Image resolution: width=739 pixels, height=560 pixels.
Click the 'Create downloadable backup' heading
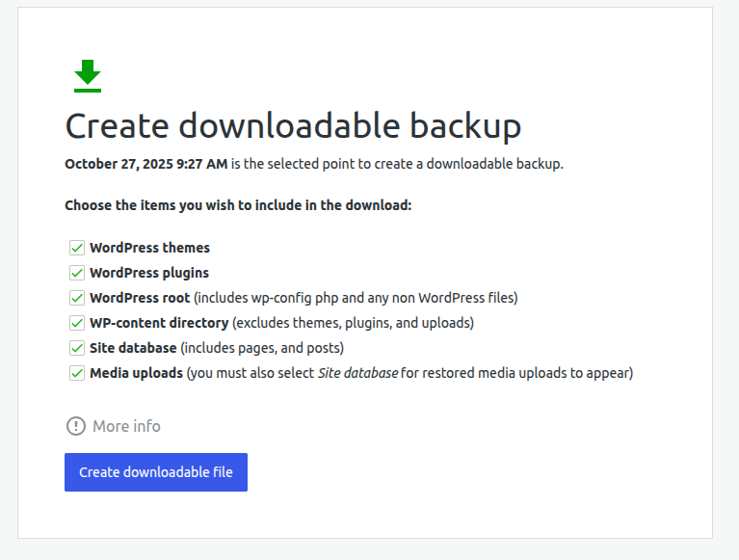click(293, 126)
